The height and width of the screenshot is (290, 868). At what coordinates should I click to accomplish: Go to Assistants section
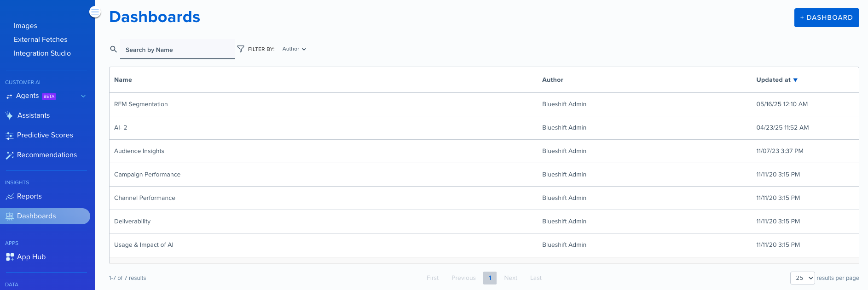[x=34, y=115]
